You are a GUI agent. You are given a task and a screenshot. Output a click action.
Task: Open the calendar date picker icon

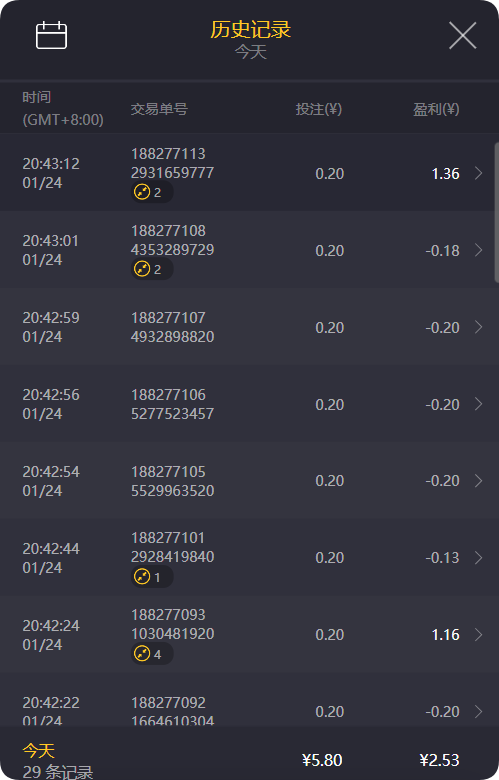pyautogui.click(x=51, y=35)
